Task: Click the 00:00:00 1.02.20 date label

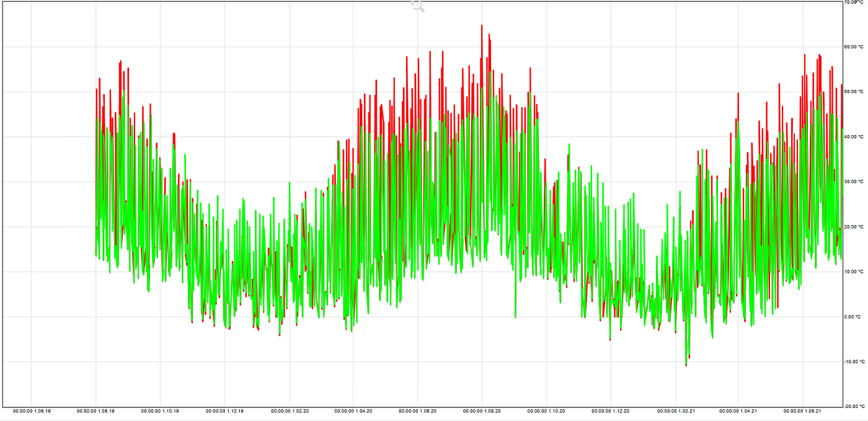Action: (289, 411)
